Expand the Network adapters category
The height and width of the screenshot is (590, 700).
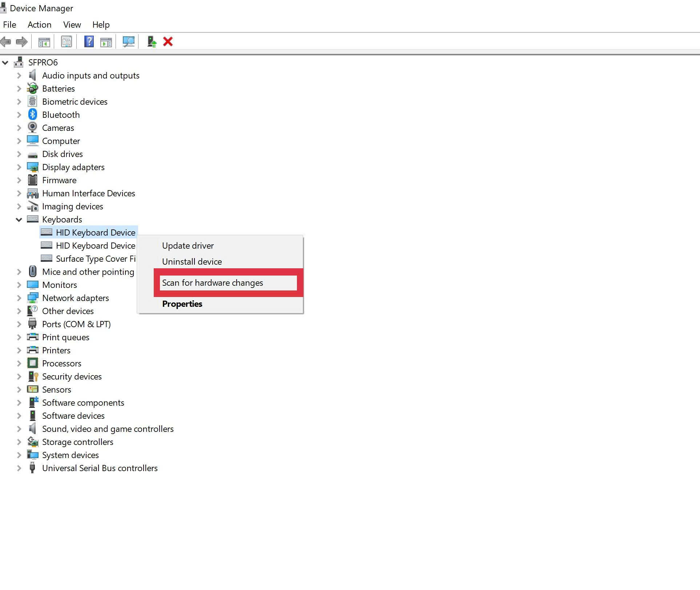tap(19, 298)
